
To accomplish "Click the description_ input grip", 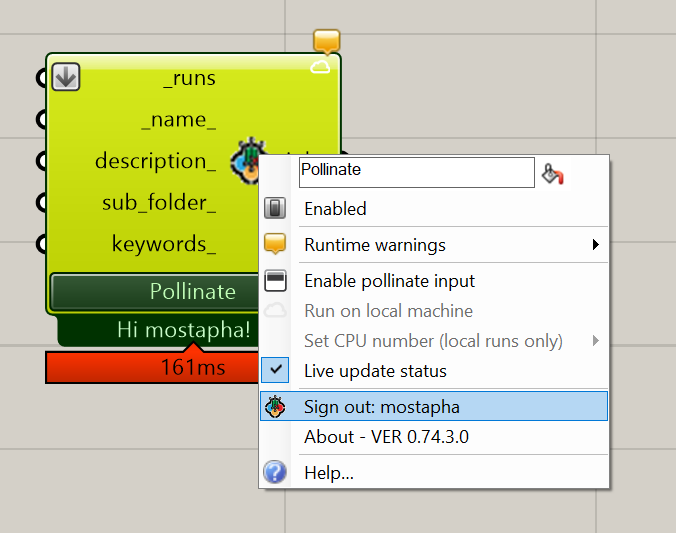I will [41, 161].
